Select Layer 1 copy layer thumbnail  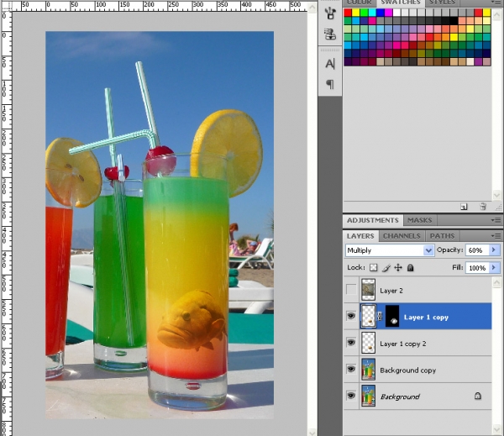point(369,317)
